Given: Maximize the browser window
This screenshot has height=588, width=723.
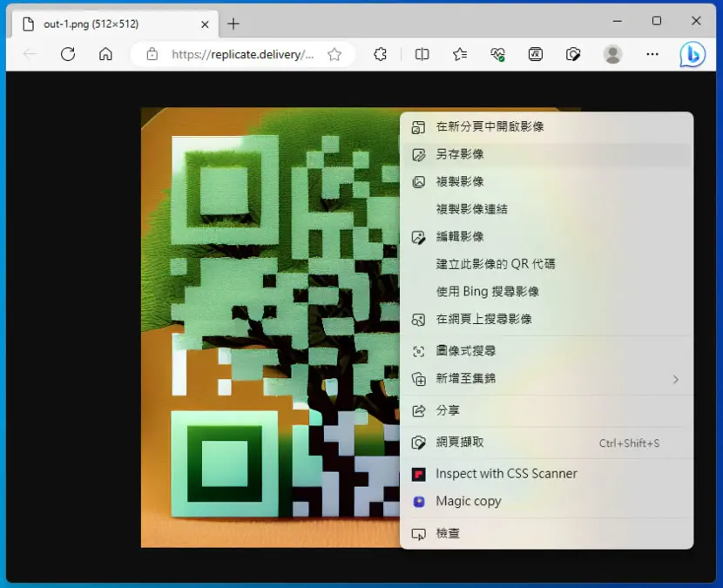Looking at the screenshot, I should (657, 21).
